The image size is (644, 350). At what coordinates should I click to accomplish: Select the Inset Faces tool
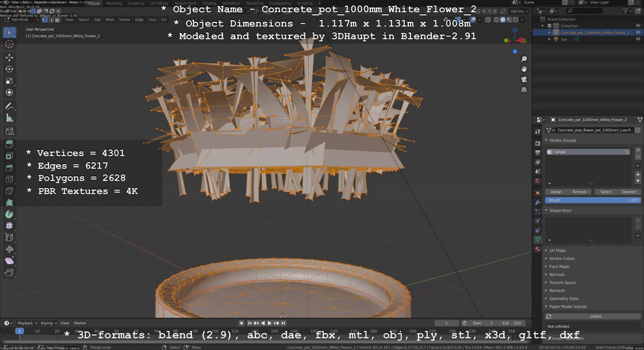[x=10, y=156]
